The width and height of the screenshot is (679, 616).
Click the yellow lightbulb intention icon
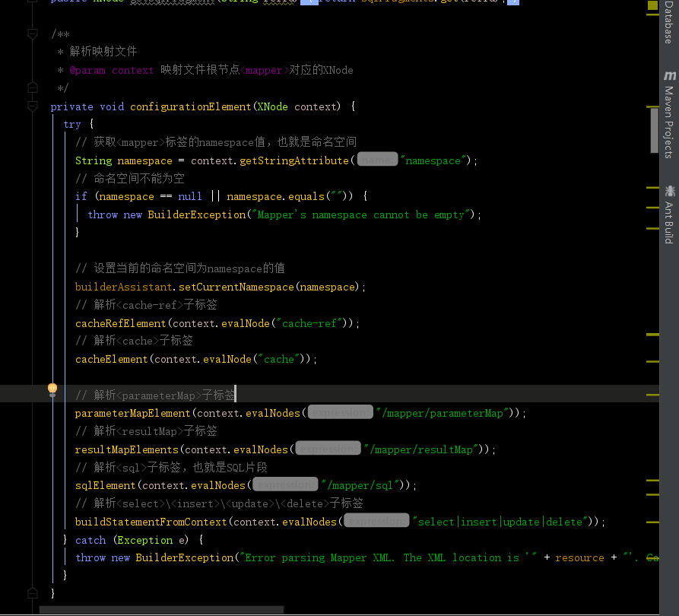52,389
